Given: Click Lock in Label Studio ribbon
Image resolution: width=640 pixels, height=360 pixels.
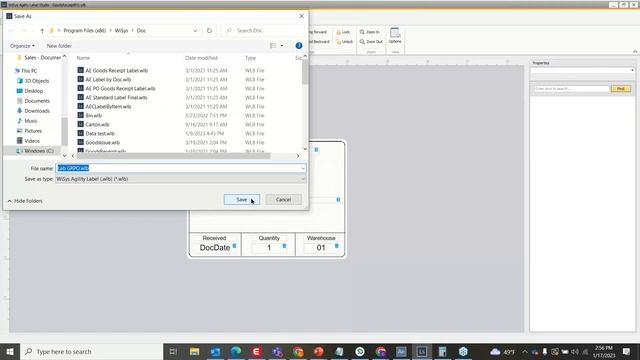Looking at the screenshot, I should [343, 32].
